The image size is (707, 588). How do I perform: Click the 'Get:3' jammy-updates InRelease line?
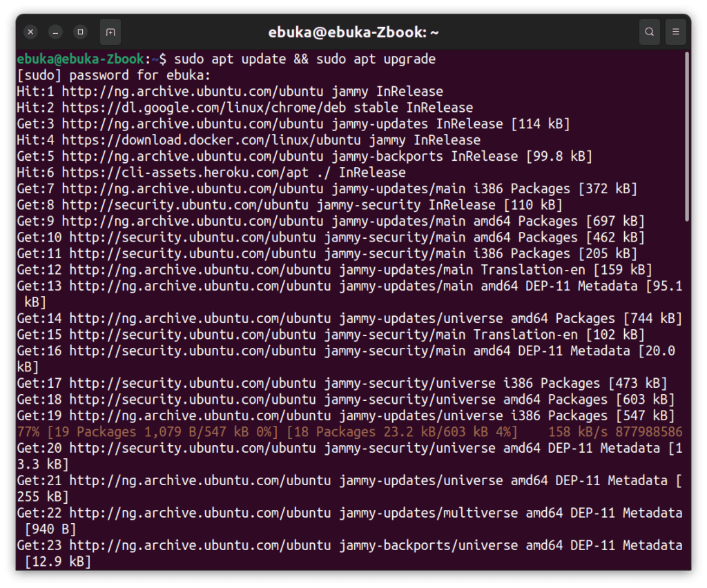[293, 124]
